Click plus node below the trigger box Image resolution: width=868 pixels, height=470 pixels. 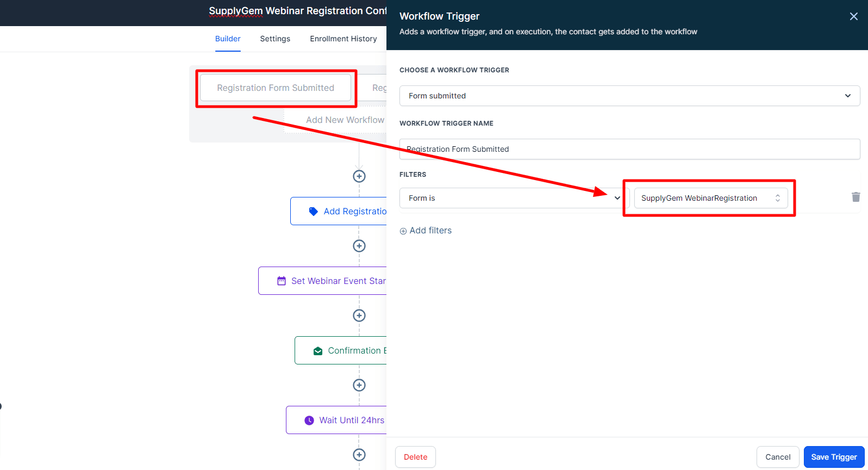[x=359, y=176]
